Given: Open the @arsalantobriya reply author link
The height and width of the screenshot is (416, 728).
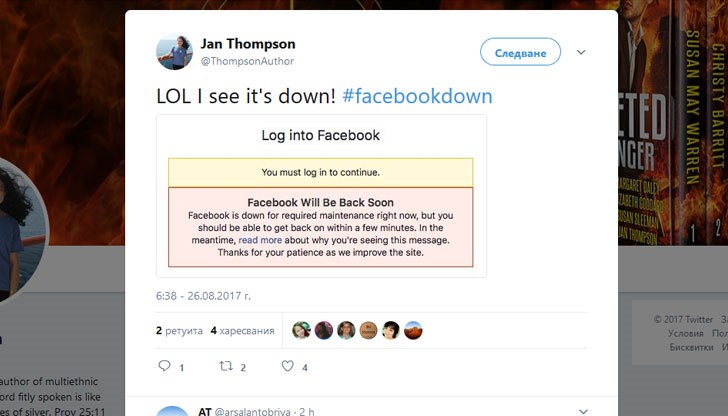Looking at the screenshot, I should tap(252, 411).
